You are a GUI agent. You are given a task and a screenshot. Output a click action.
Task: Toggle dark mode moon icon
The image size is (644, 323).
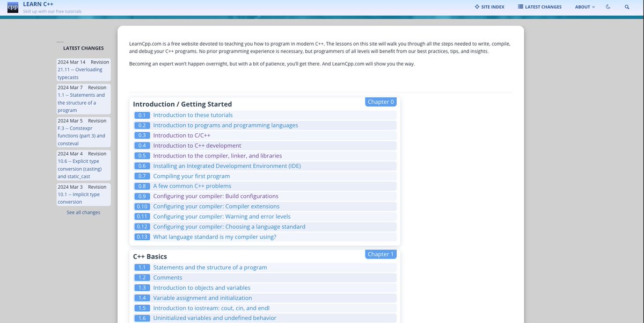pyautogui.click(x=608, y=7)
